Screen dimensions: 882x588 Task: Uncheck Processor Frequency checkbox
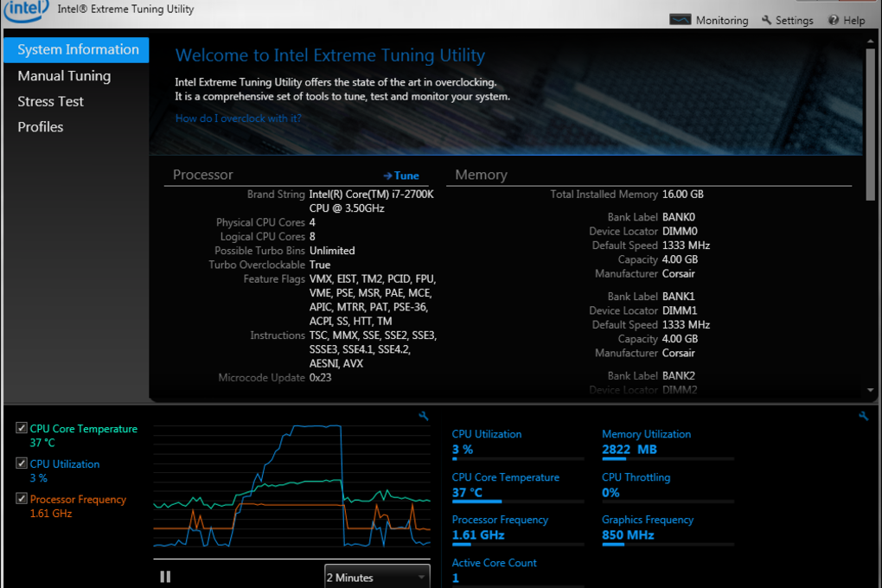point(22,499)
